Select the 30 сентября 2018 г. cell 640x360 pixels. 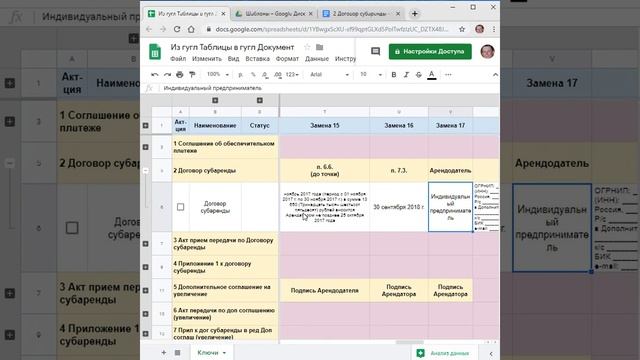399,207
